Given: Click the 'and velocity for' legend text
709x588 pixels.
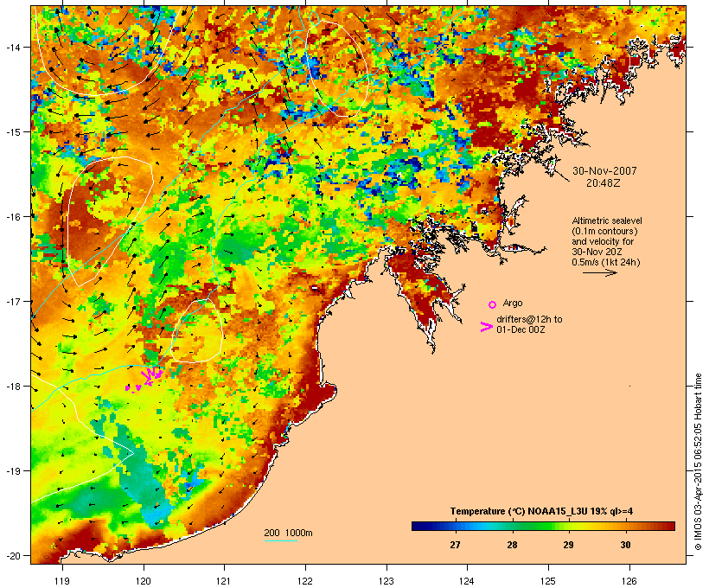Looking at the screenshot, I should [603, 241].
